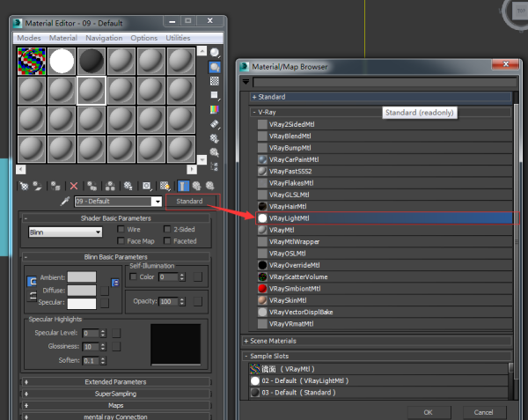Click the Diffuse color swatch
This screenshot has height=420, width=528.
point(82,291)
